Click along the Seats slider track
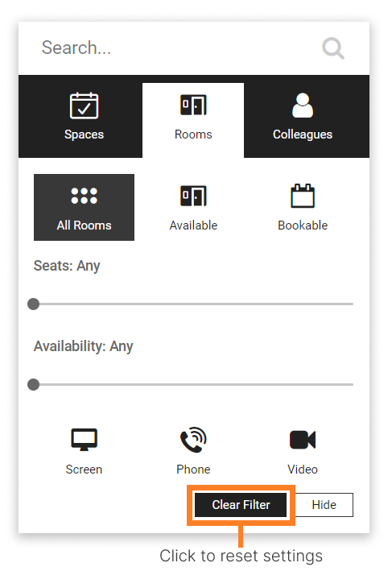 (193, 304)
